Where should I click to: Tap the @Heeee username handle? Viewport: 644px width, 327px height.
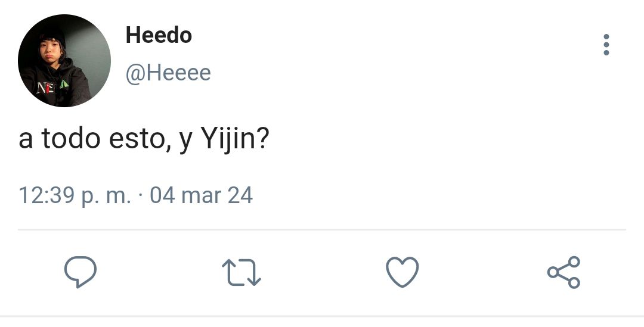(168, 73)
